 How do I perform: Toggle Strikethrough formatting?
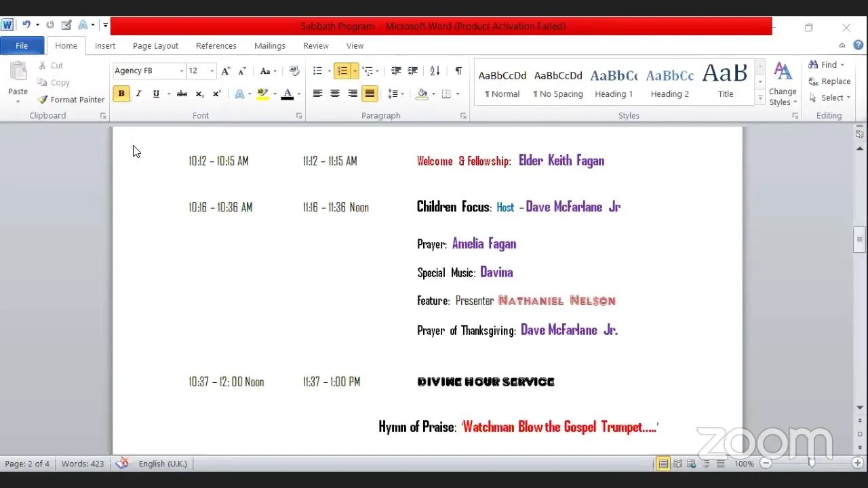point(182,94)
